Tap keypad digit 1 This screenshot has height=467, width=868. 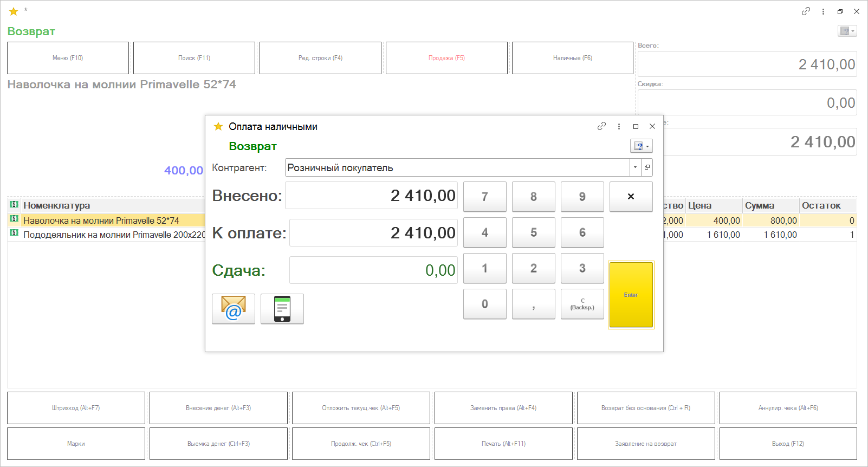(485, 268)
